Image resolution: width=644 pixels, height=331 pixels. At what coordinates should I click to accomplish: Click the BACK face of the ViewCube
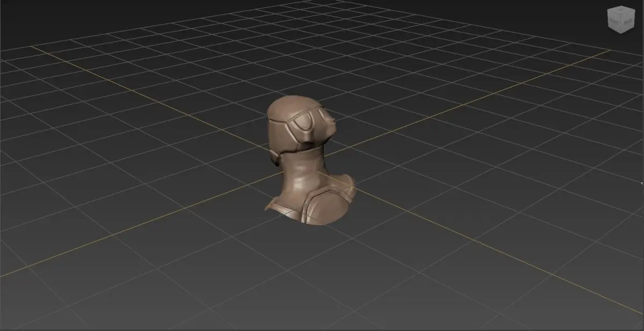[628, 21]
